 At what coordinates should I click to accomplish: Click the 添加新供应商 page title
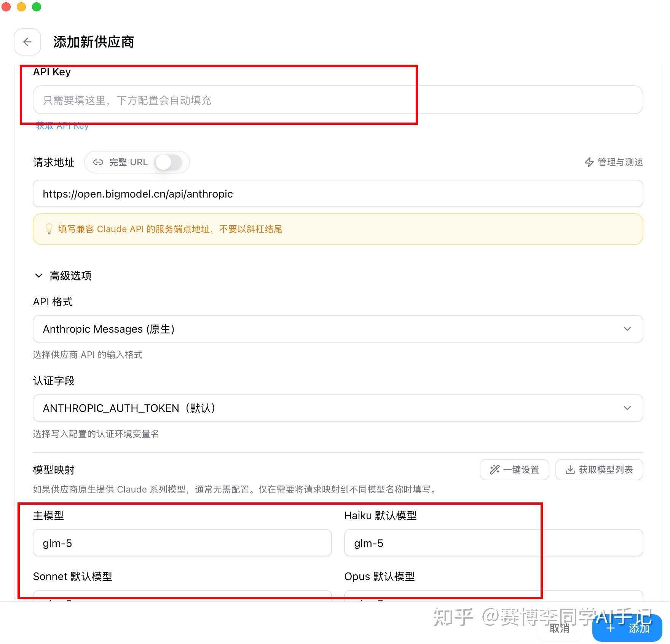pos(94,42)
